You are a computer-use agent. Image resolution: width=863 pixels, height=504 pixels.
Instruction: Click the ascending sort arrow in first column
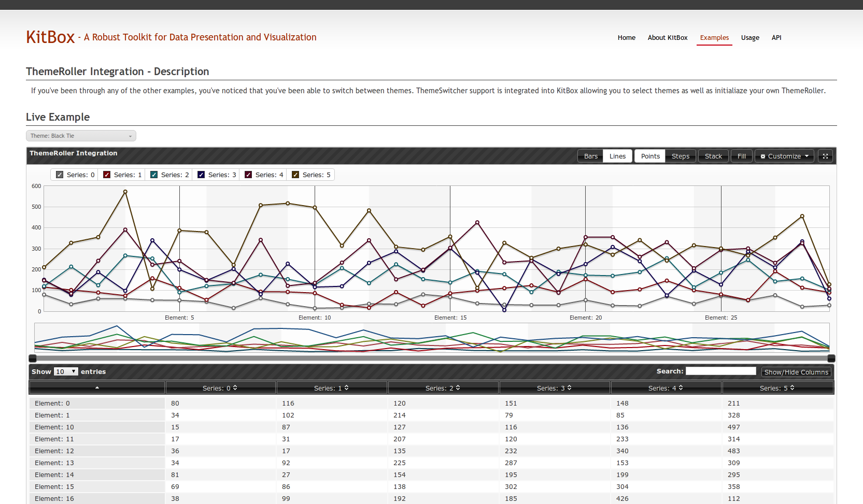pos(97,387)
